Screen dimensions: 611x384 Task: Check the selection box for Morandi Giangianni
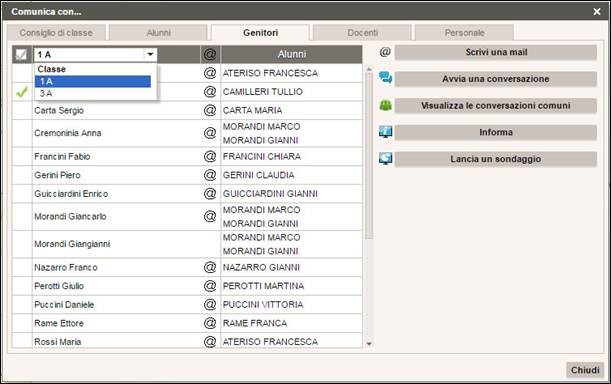(22, 244)
